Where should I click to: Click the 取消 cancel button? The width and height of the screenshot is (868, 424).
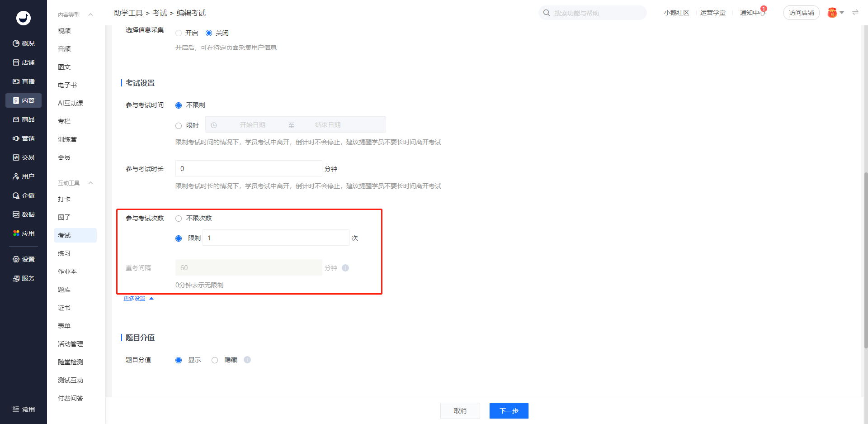point(460,411)
